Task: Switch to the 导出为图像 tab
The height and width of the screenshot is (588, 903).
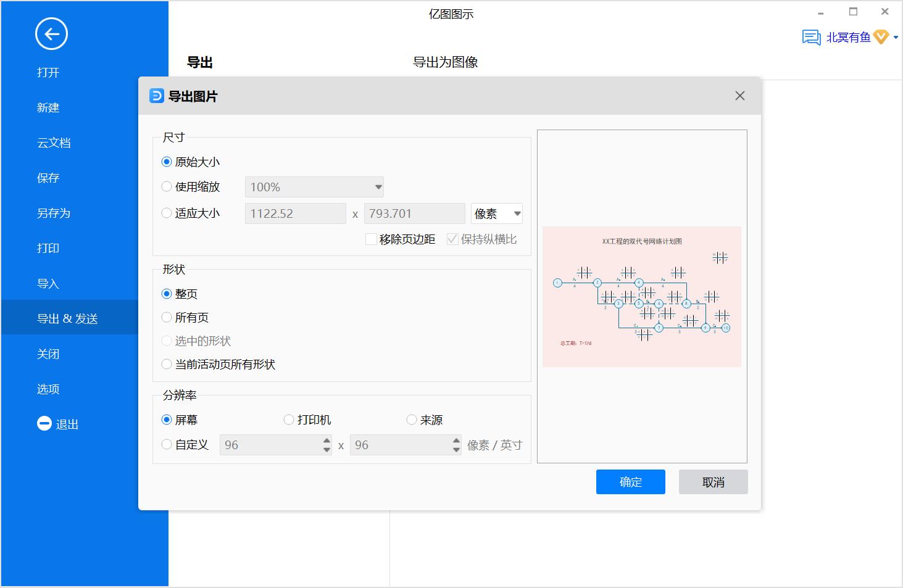Action: click(x=446, y=62)
